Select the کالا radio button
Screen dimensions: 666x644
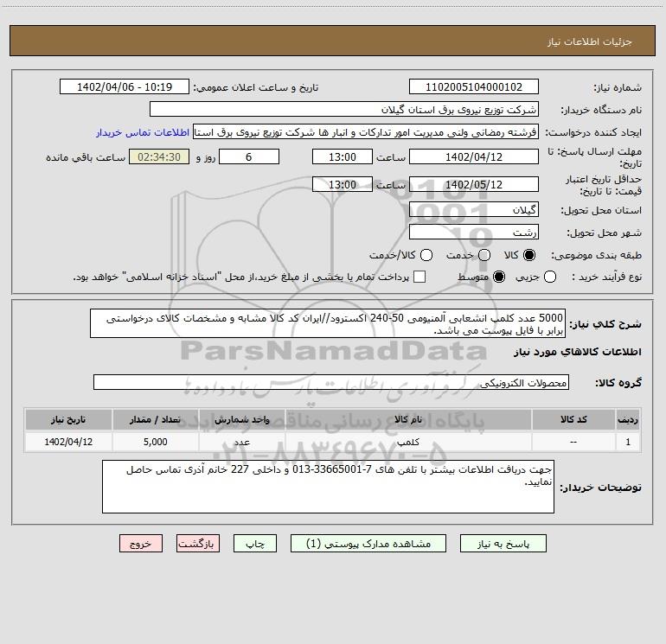click(529, 255)
